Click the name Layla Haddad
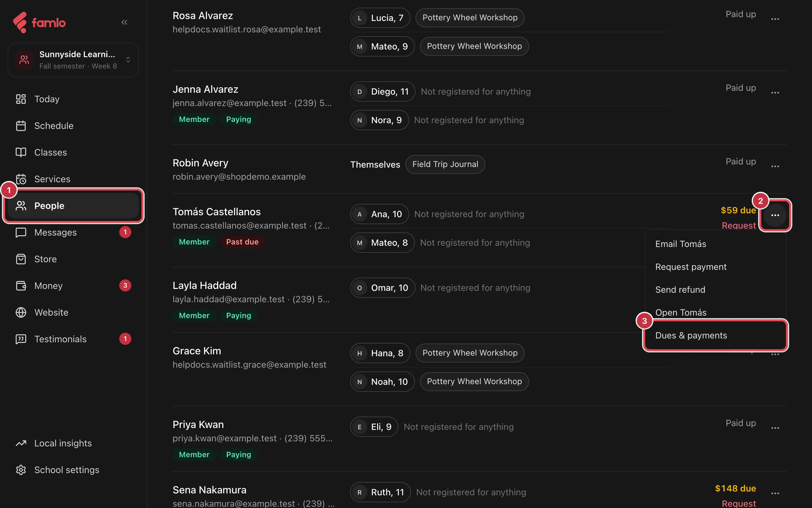 coord(204,285)
